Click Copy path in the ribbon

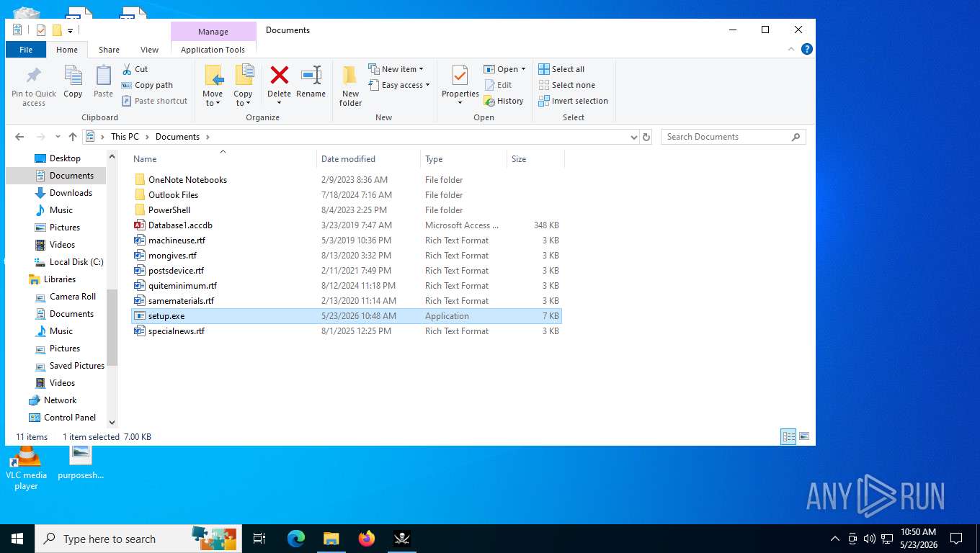point(148,85)
